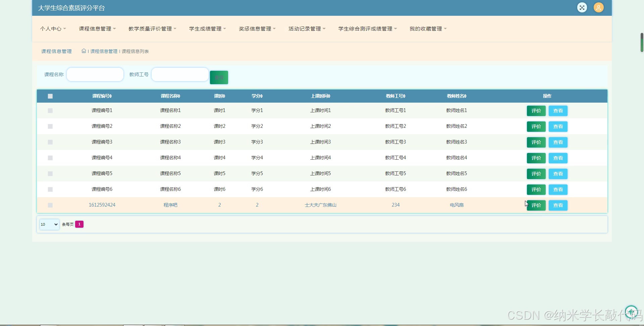Image resolution: width=644 pixels, height=326 pixels.
Task: Expand 奖惩信息管理 menu
Action: [257, 29]
